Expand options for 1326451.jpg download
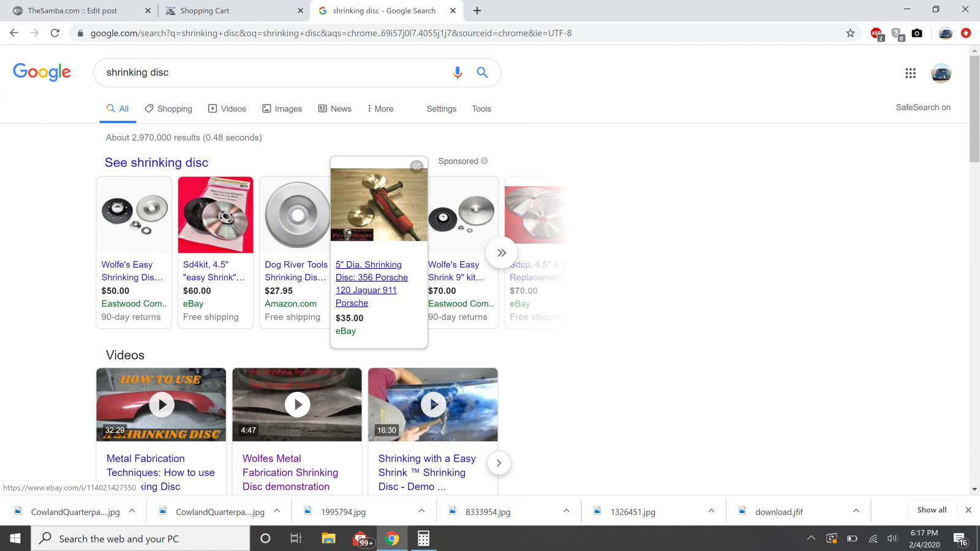Viewport: 980px width, 551px height. pyautogui.click(x=711, y=511)
